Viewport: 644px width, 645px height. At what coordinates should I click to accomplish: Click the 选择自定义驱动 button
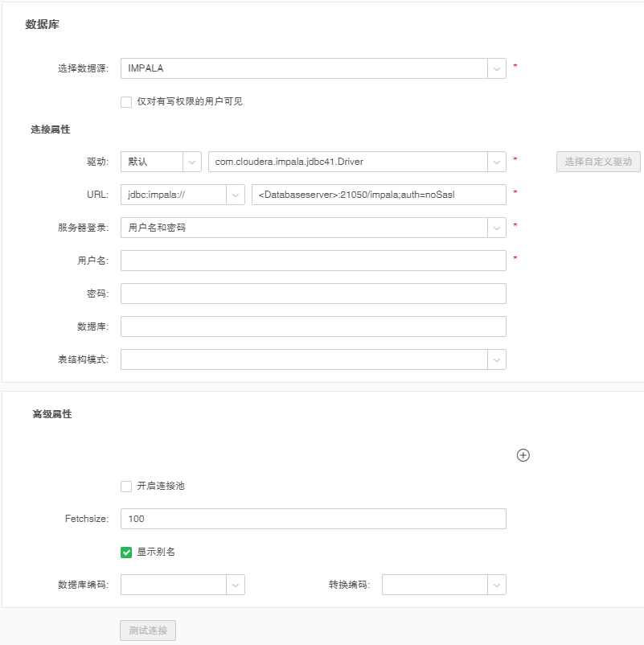coord(598,162)
